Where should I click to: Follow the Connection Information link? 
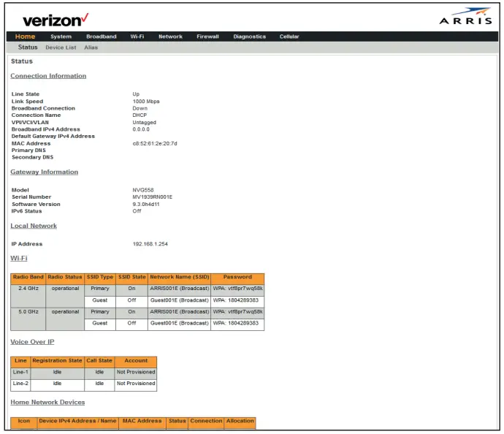pyautogui.click(x=48, y=76)
